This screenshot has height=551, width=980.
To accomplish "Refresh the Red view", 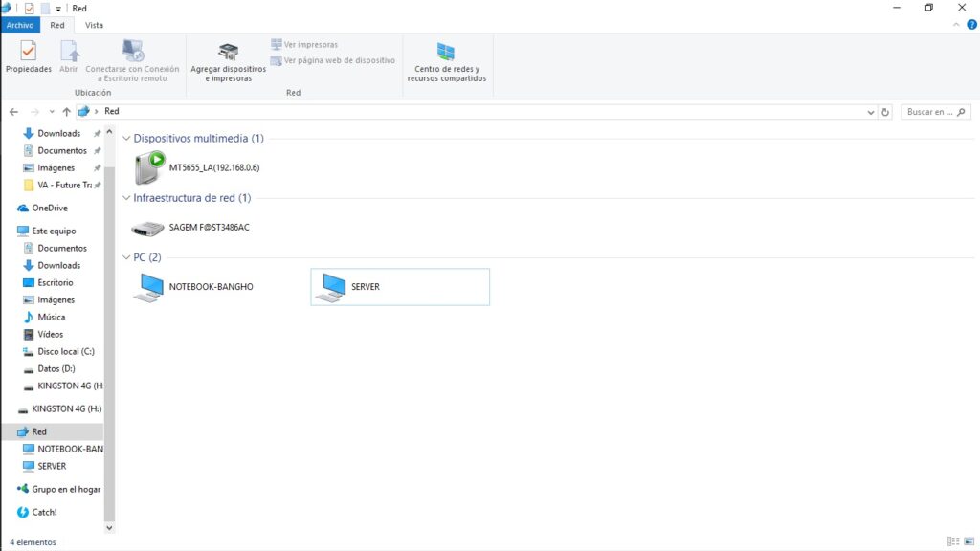I will click(887, 111).
